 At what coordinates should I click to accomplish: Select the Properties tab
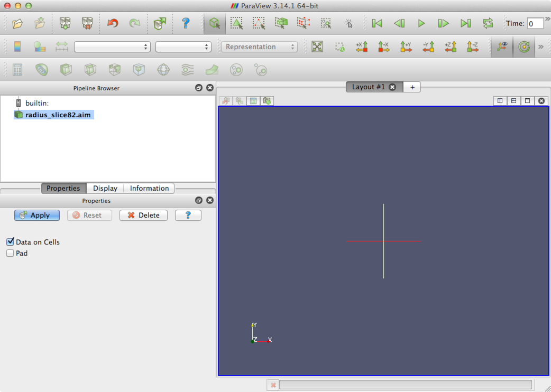[63, 189]
